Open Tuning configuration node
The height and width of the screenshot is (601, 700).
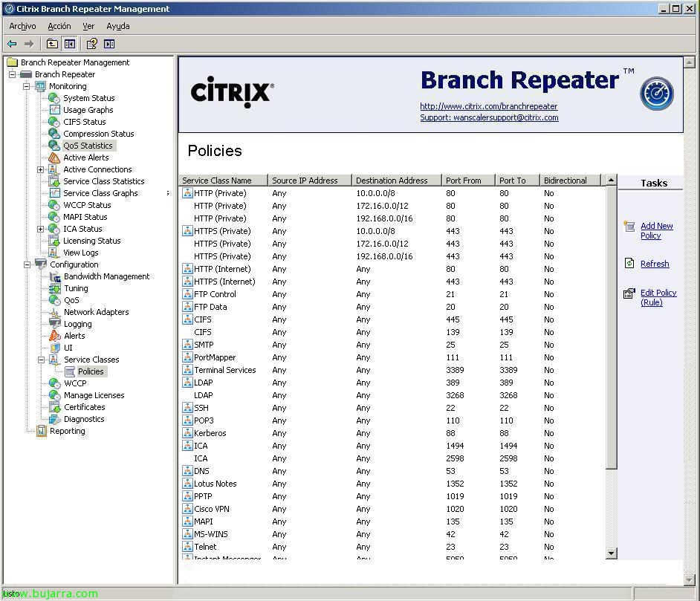click(76, 288)
